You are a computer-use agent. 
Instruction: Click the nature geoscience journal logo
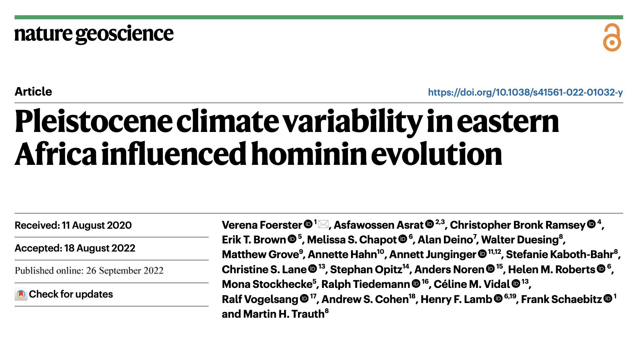click(94, 34)
